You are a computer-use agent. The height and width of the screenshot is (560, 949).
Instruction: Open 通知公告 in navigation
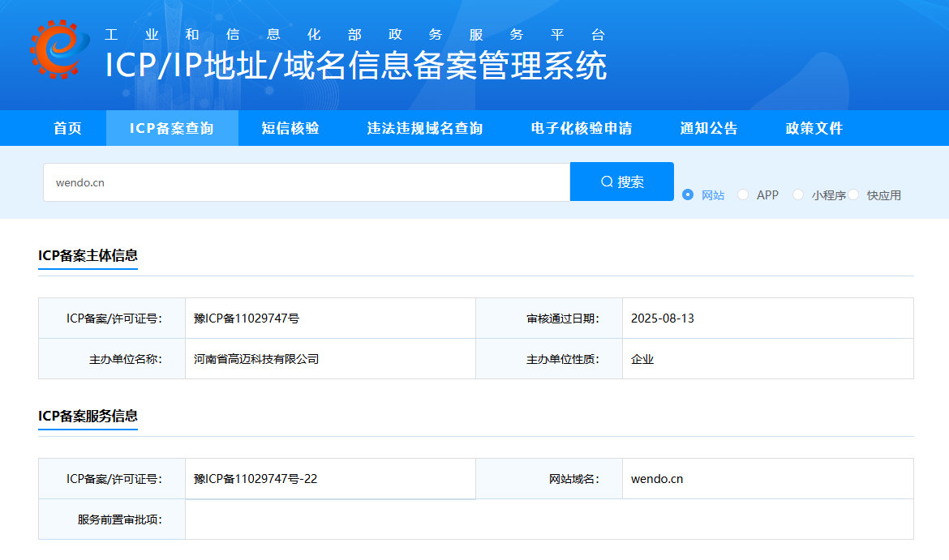pos(709,128)
